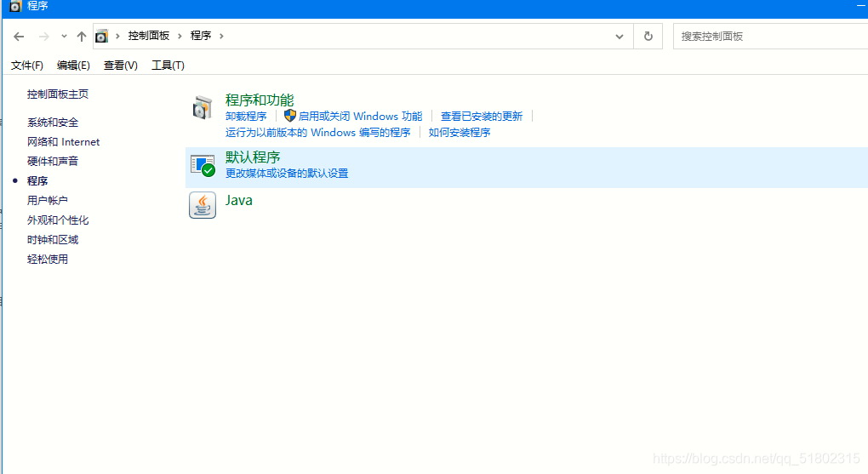Open 硬件和声音 category
This screenshot has width=868, height=474.
pyautogui.click(x=53, y=161)
